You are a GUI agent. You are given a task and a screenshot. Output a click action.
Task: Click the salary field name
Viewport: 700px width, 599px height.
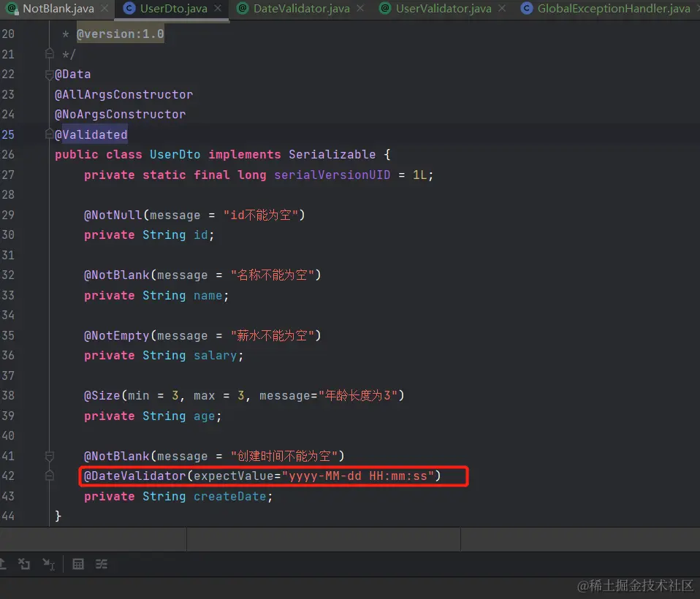coord(215,355)
